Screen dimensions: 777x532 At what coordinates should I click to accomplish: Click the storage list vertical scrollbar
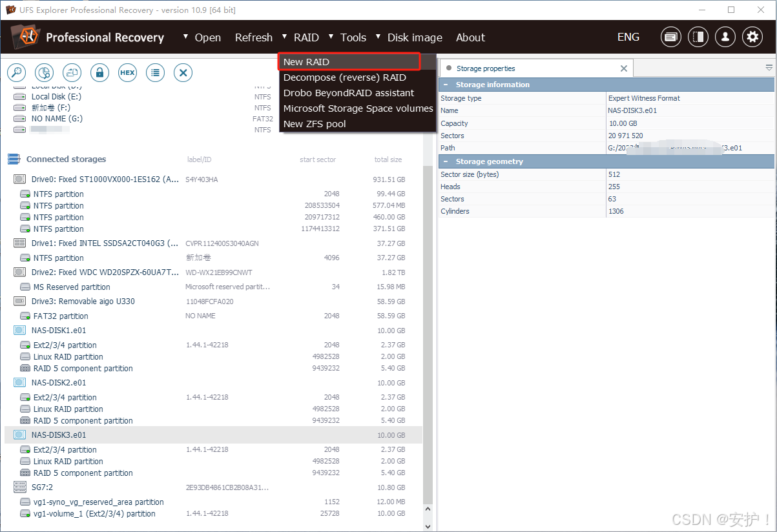428,336
